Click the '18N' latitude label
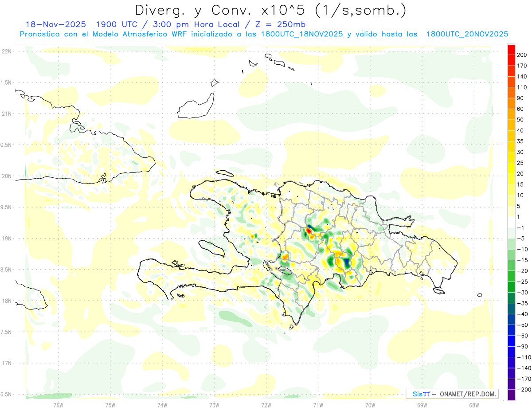The height and width of the screenshot is (411, 532). click(7, 301)
